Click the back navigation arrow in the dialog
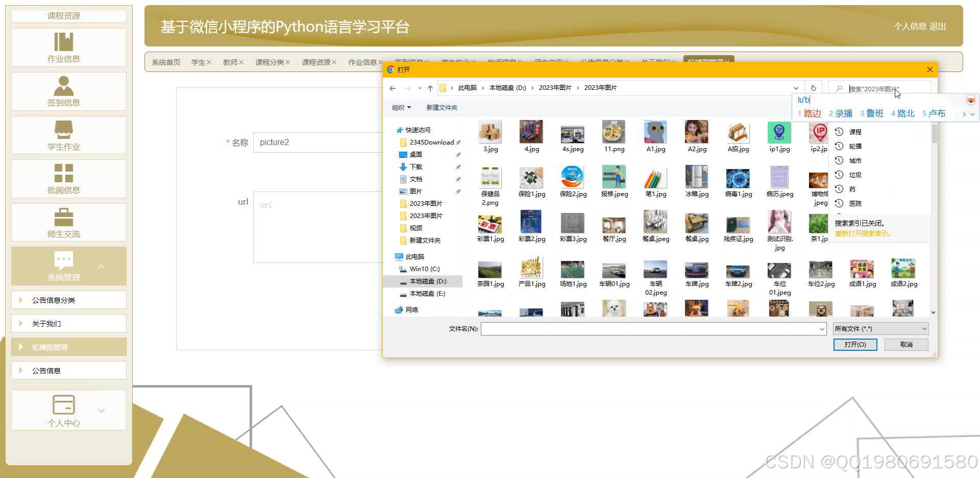 [x=392, y=87]
